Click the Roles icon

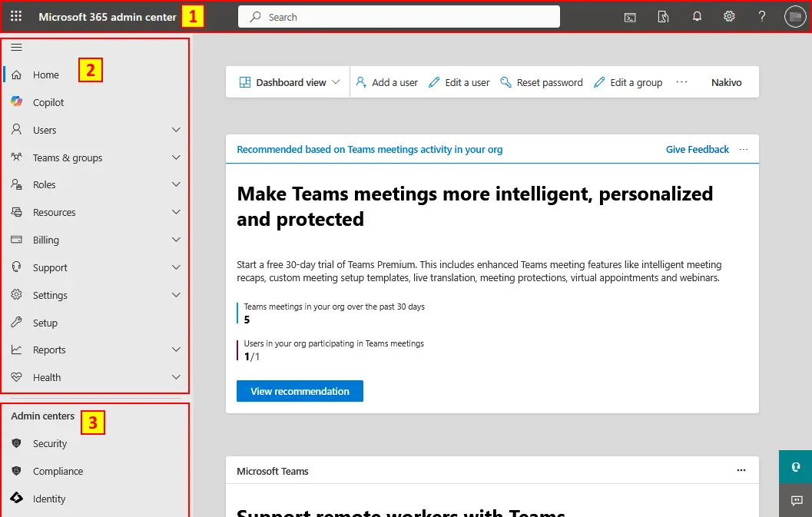[17, 184]
